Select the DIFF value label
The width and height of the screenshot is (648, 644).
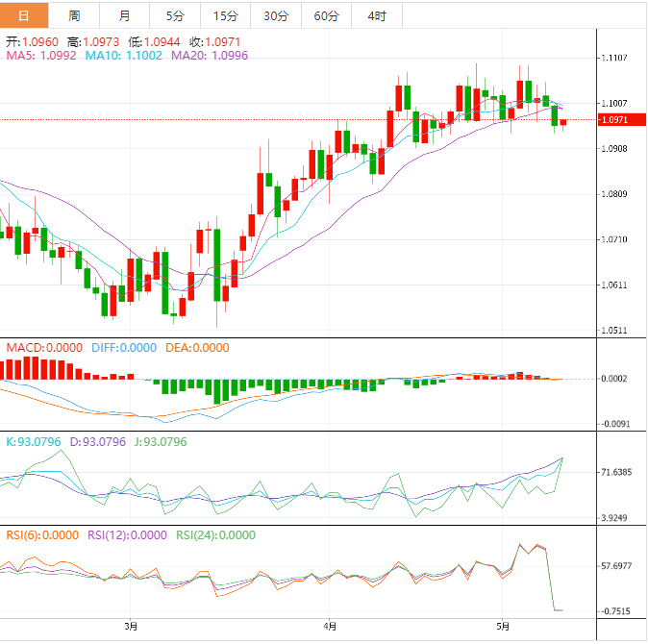(x=123, y=348)
